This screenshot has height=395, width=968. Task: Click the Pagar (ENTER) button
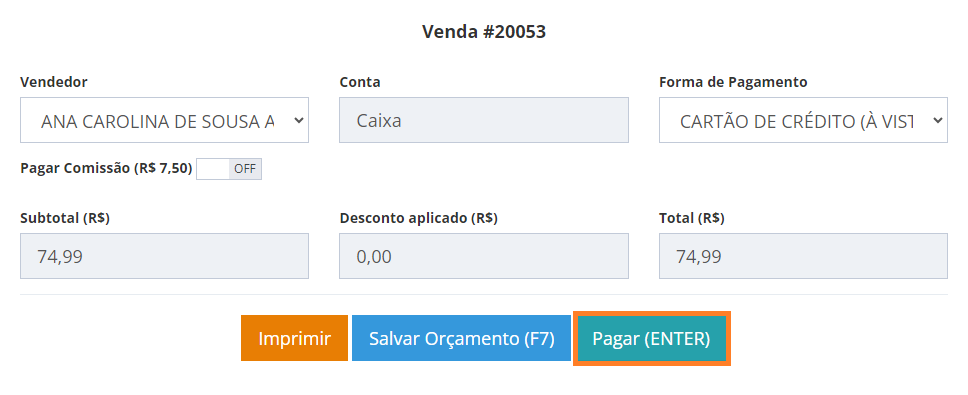(652, 338)
